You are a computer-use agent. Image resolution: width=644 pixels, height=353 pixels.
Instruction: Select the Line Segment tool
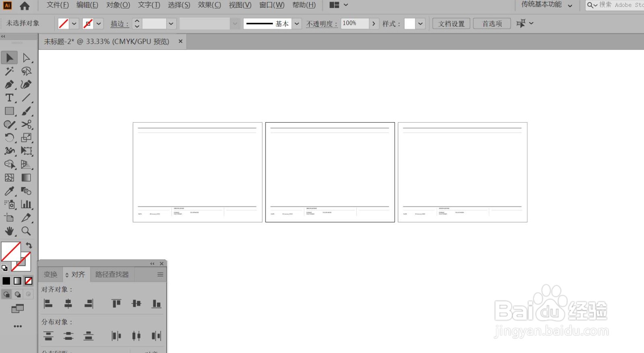[x=27, y=98]
